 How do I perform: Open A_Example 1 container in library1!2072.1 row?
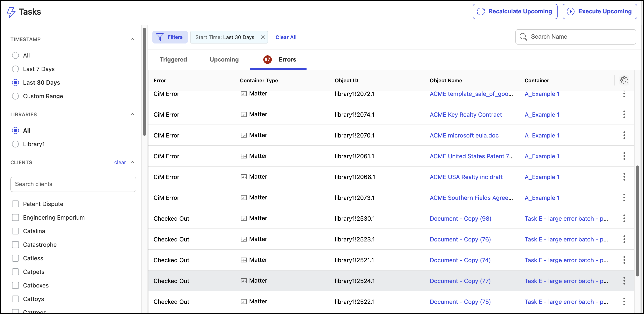point(542,94)
